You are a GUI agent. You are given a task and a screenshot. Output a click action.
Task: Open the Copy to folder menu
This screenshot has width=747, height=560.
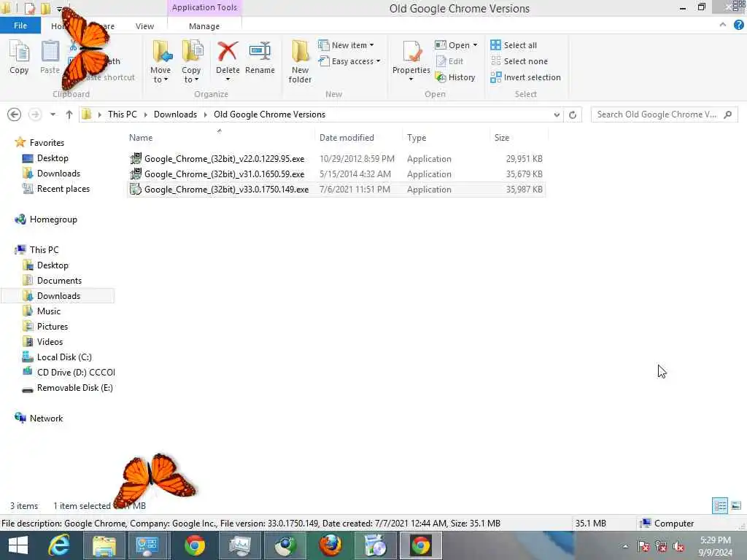(191, 62)
